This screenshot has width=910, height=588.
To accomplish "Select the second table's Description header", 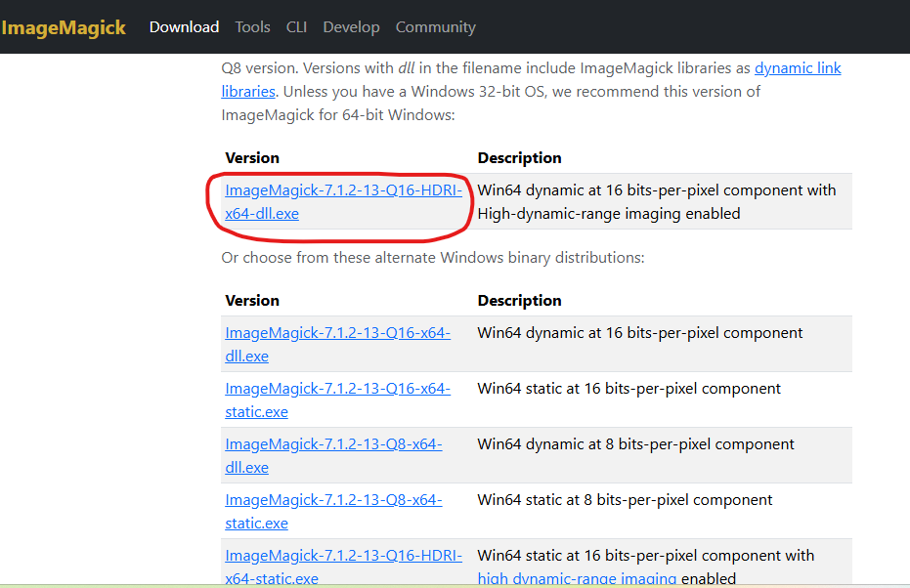I will click(519, 301).
